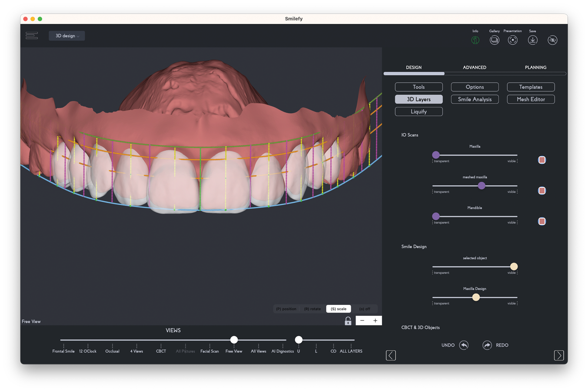Collapse panel with left chevron arrow

(x=391, y=355)
